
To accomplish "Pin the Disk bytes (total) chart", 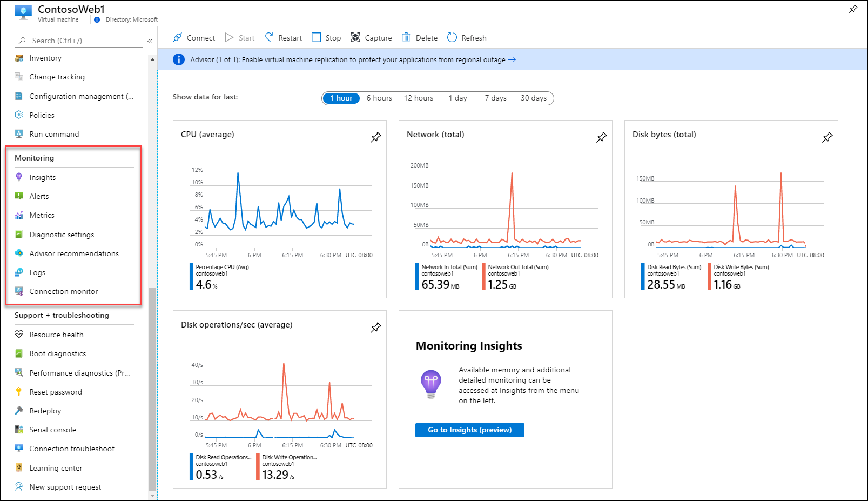I will point(827,137).
